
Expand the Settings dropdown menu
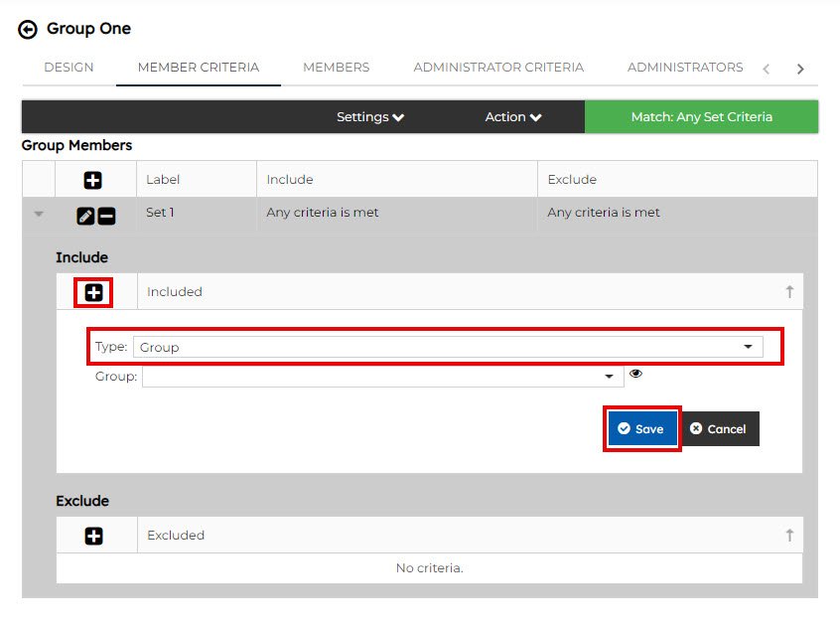[369, 117]
